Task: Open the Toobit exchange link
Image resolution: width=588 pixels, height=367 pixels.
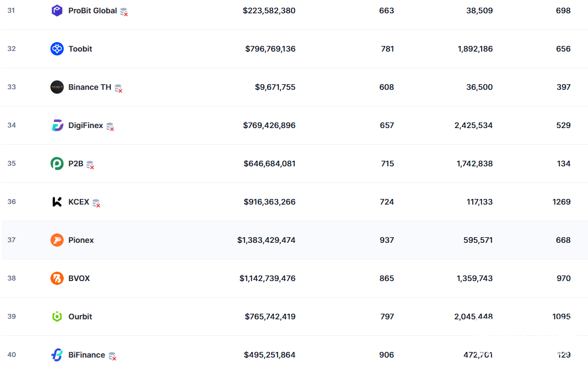Action: (x=80, y=49)
